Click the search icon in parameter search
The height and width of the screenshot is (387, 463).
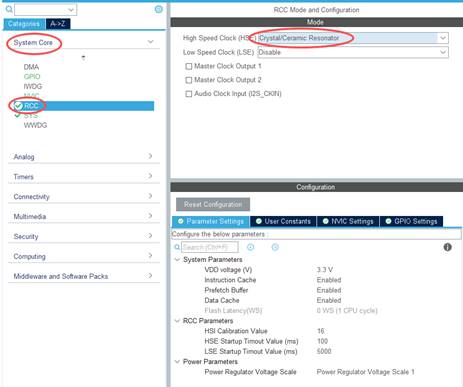pos(177,247)
